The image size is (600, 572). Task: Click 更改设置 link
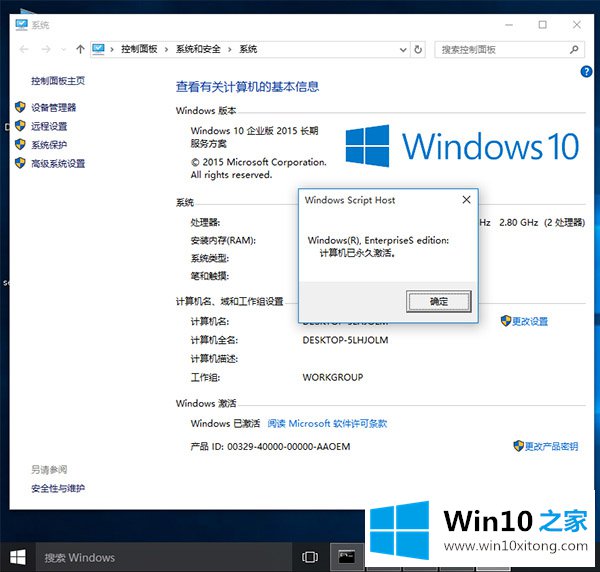click(x=530, y=321)
